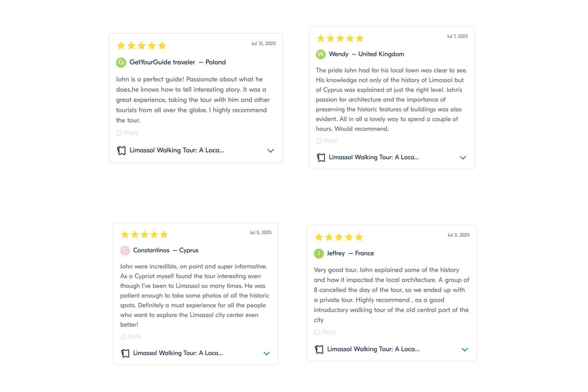Click map icon in Poland traveler's review

pyautogui.click(x=122, y=150)
